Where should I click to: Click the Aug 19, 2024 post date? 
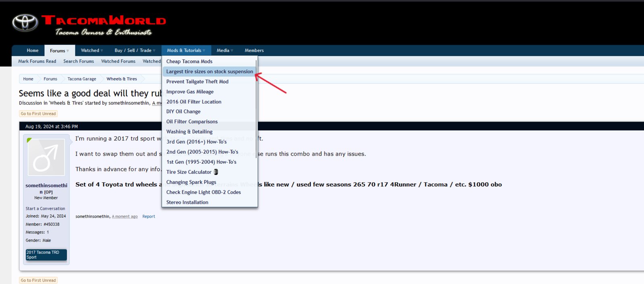[52, 126]
